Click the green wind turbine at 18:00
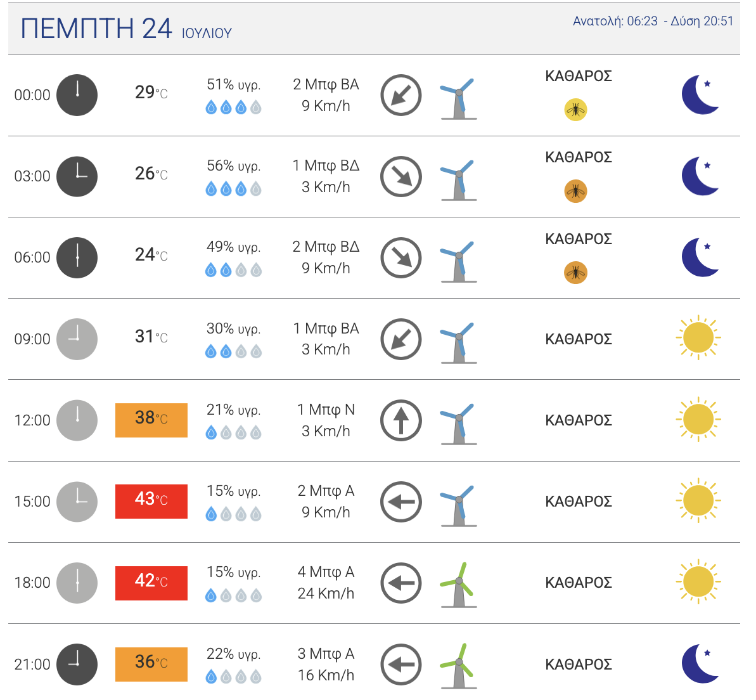The width and height of the screenshot is (756, 700). point(458,584)
